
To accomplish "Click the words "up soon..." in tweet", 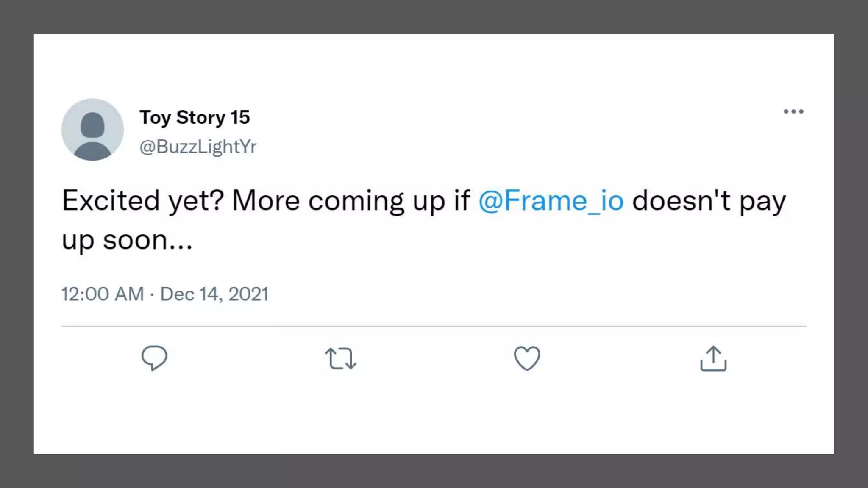I will [127, 240].
